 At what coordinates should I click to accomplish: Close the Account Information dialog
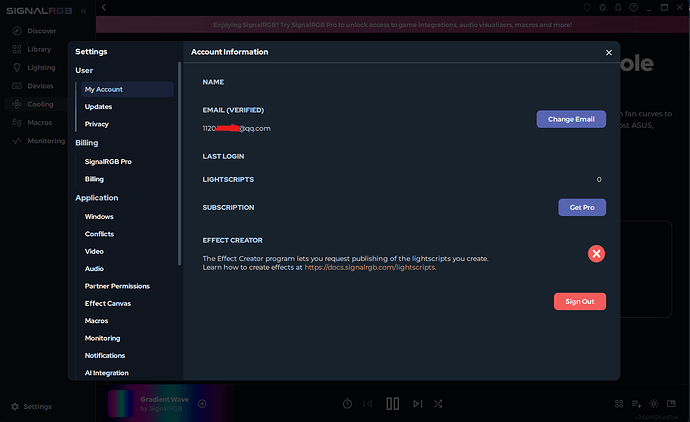pos(609,52)
